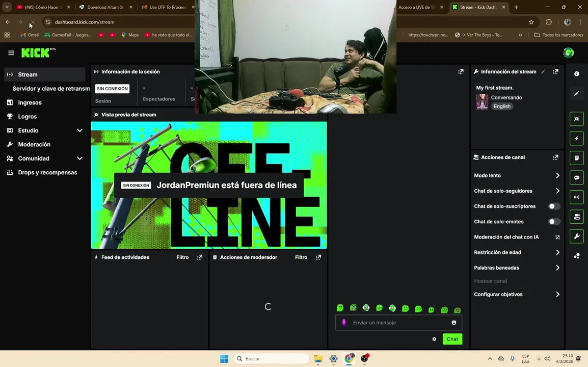Open Filtro in Acciones de moderador

click(x=301, y=257)
